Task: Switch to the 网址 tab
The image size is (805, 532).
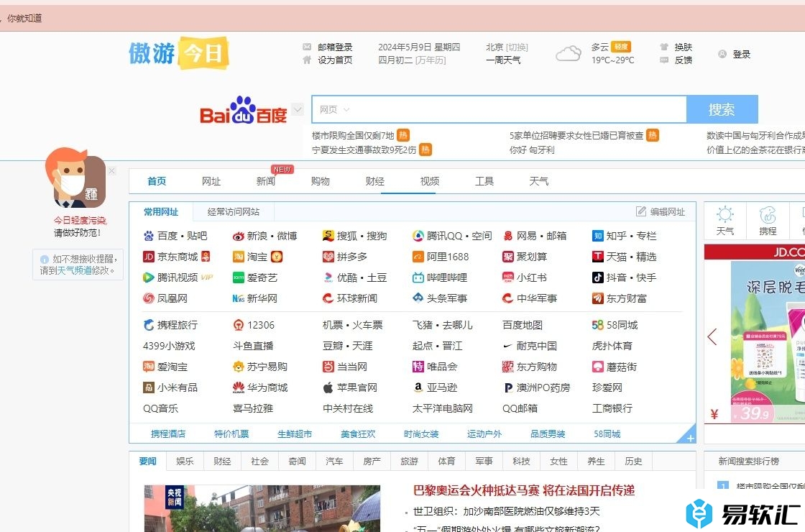Action: (211, 181)
